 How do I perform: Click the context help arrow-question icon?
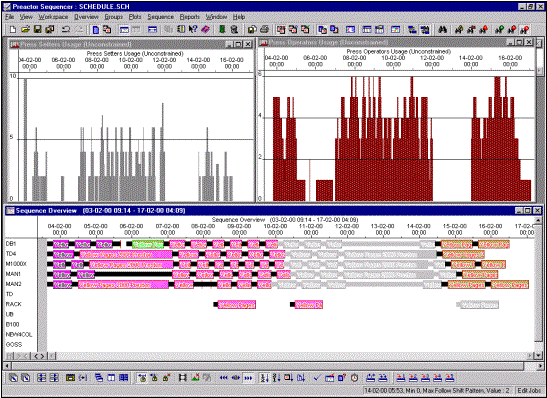click(193, 30)
